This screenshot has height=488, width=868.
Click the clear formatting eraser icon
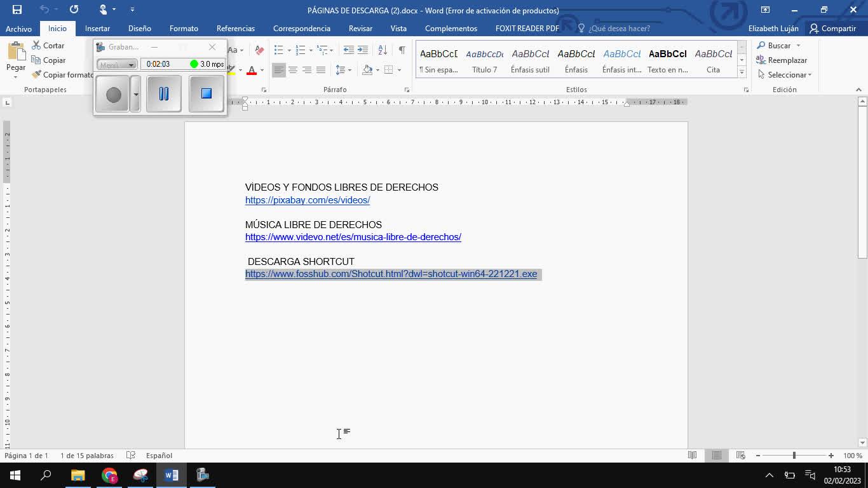pyautogui.click(x=259, y=50)
